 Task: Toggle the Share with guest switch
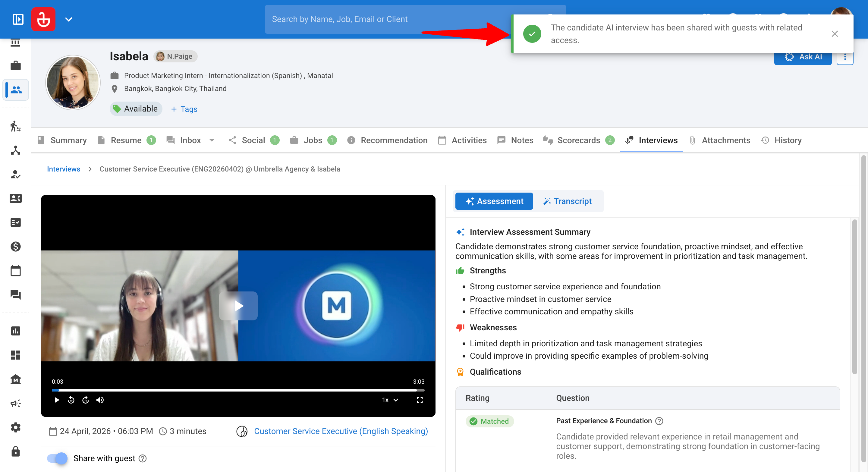(x=57, y=458)
